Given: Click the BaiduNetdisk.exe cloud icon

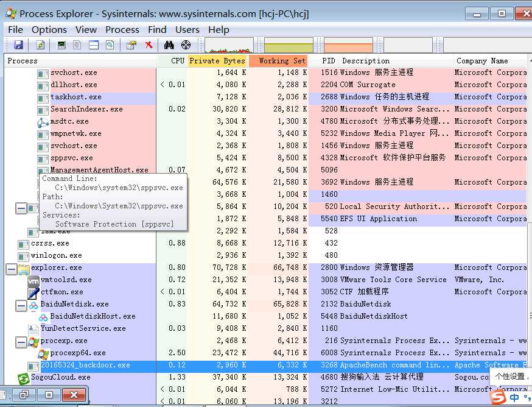Looking at the screenshot, I should coord(33,305).
